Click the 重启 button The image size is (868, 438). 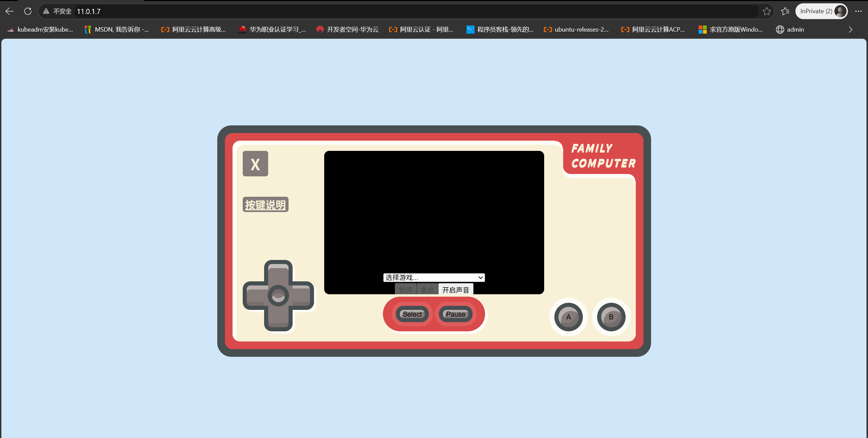427,290
